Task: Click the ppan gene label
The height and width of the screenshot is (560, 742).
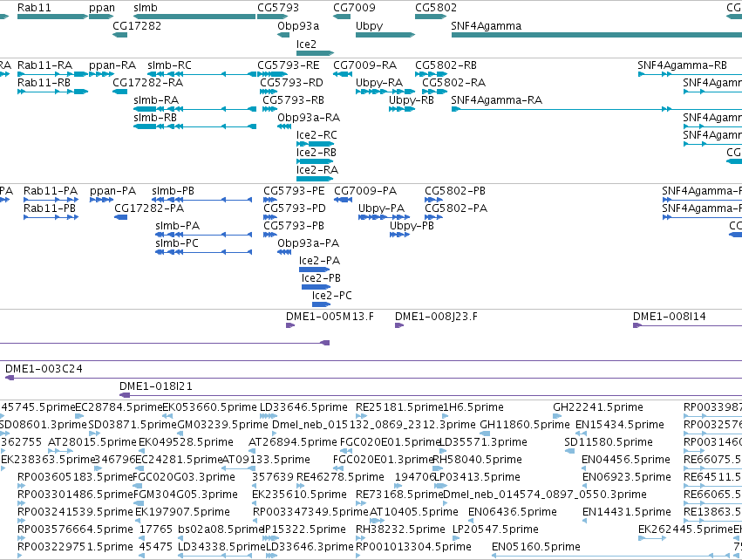Action: 102,8
